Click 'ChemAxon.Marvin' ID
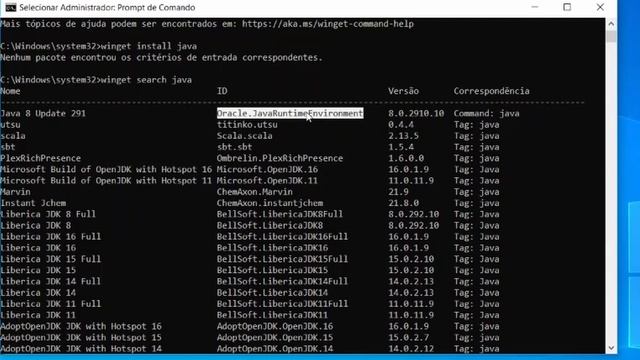 tap(254, 192)
